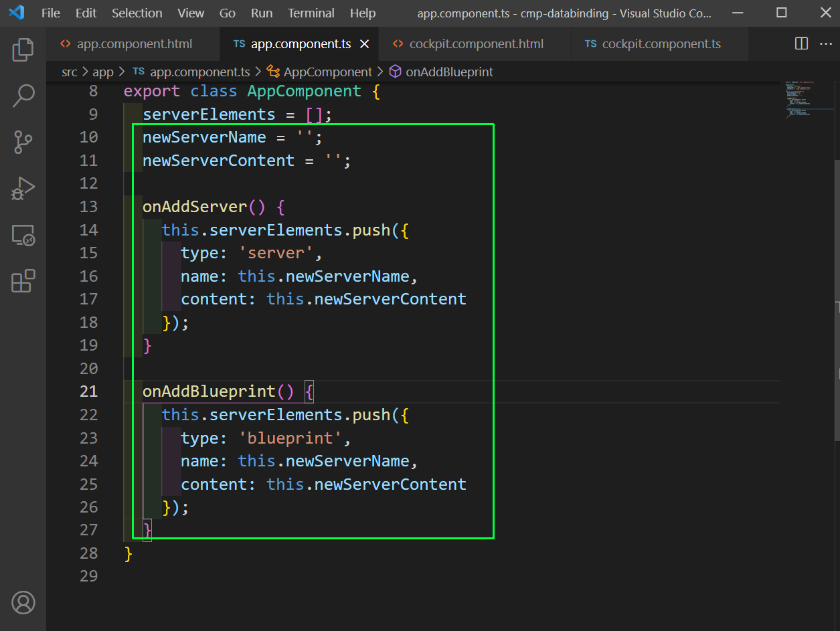Image resolution: width=840 pixels, height=631 pixels.
Task: Open the Remote Explorer view
Action: (23, 235)
